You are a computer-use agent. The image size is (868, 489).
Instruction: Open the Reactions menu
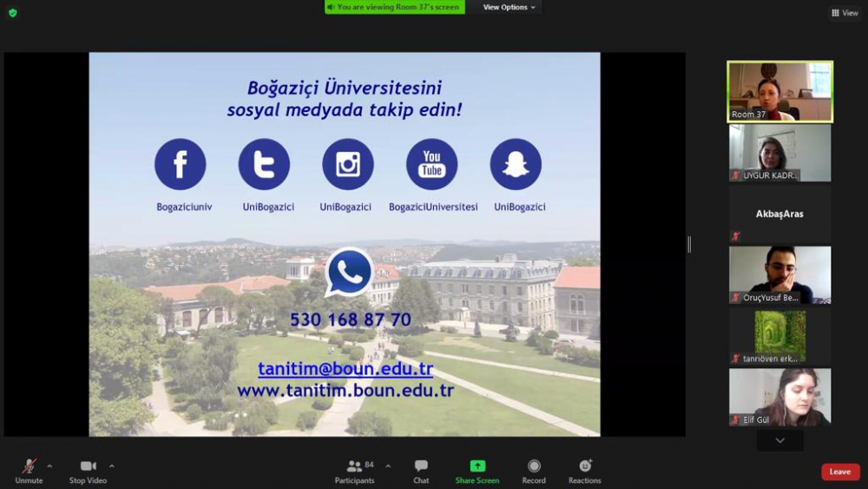(x=584, y=472)
